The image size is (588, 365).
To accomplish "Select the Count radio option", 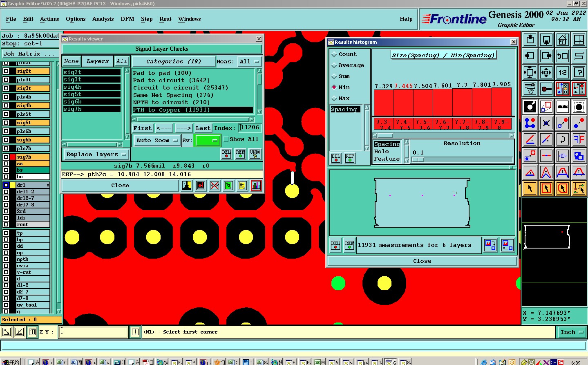I will pyautogui.click(x=334, y=54).
